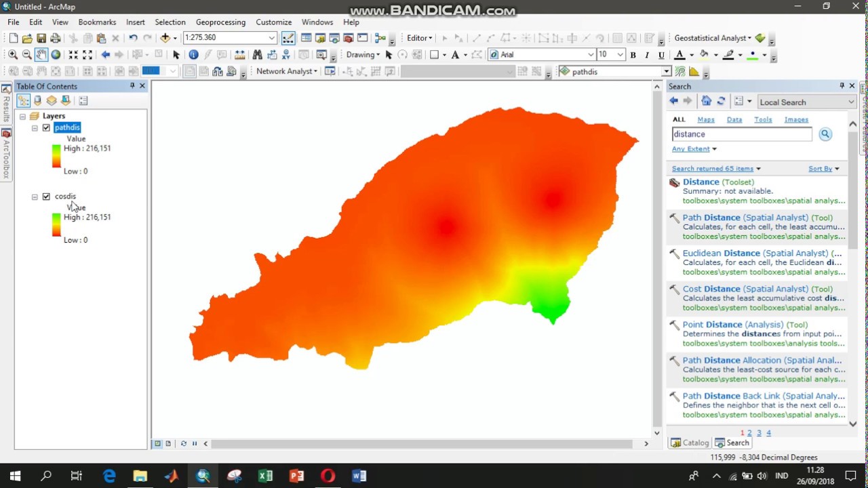This screenshot has width=868, height=488.
Task: Open the Bookmarks menu
Action: click(x=97, y=22)
